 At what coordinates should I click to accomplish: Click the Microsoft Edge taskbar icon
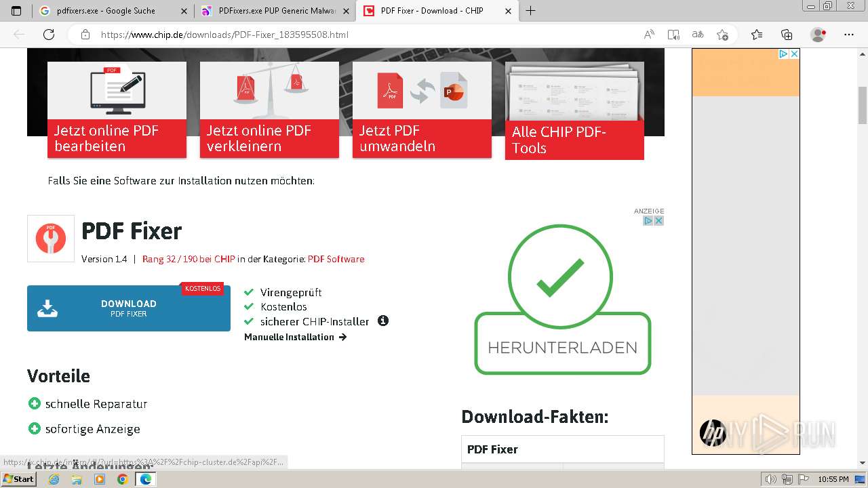(x=146, y=479)
